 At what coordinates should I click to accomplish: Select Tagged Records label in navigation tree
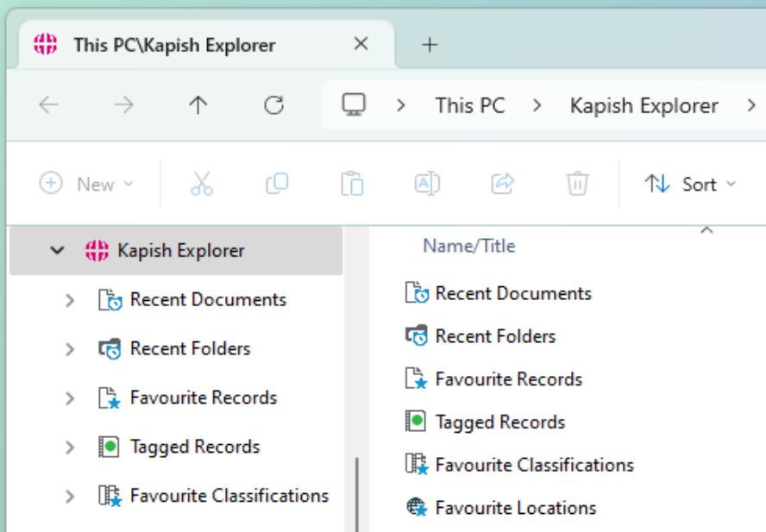pyautogui.click(x=195, y=447)
